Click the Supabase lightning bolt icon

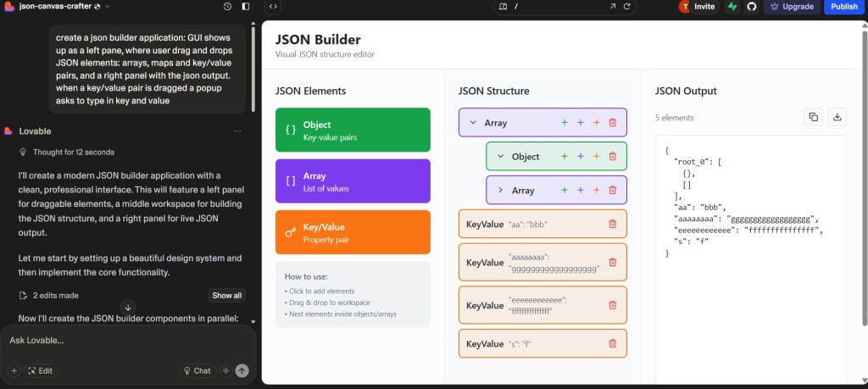[x=732, y=7]
